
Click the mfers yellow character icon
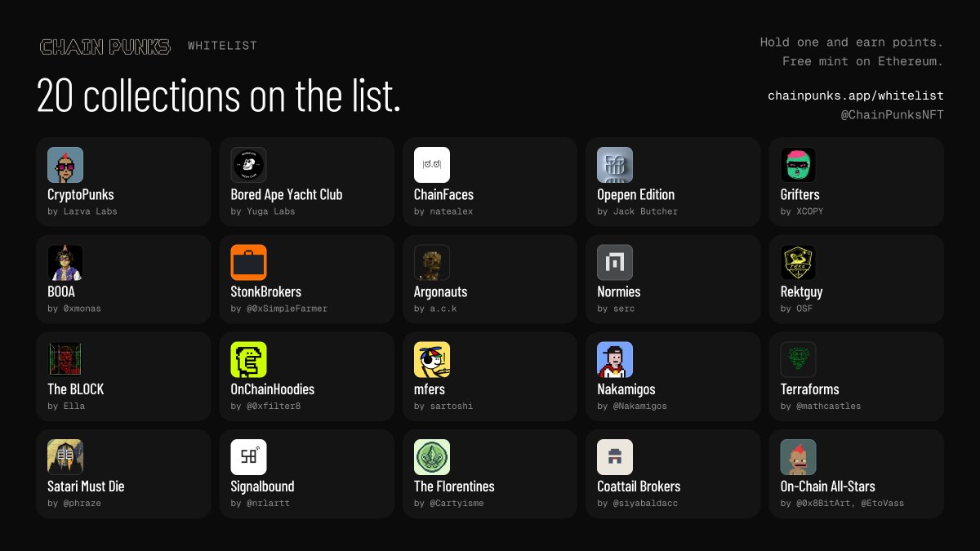click(x=432, y=359)
